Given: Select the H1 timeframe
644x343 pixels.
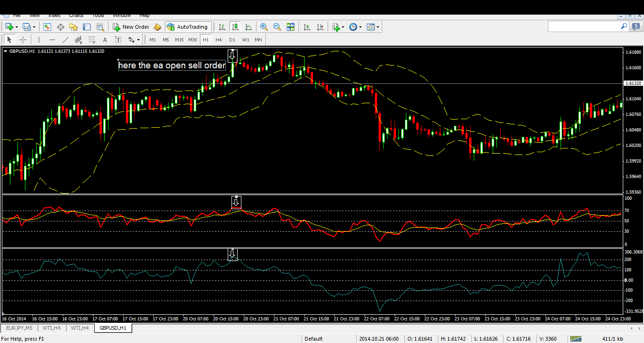Looking at the screenshot, I should (206, 40).
